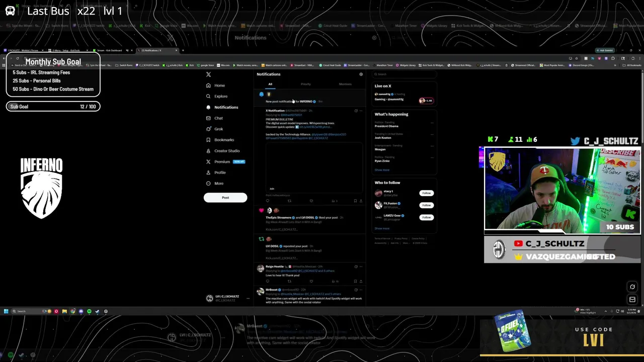Expand the More menu in sidebar
The image size is (644, 362).
coord(214,184)
